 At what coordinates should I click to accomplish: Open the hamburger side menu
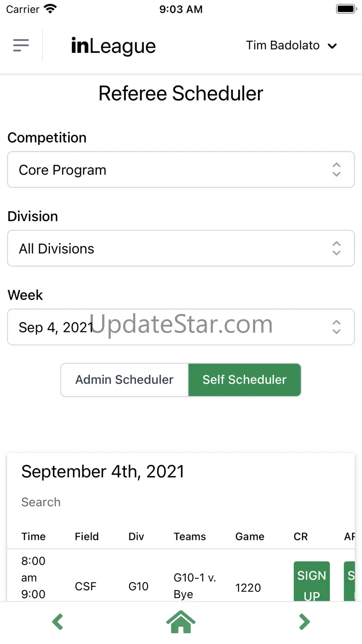(x=21, y=46)
